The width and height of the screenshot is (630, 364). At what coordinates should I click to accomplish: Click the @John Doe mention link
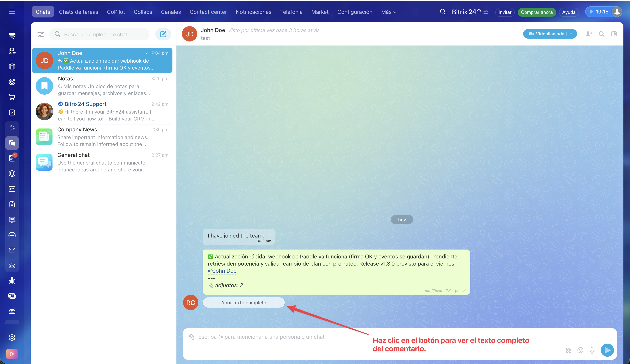point(222,271)
